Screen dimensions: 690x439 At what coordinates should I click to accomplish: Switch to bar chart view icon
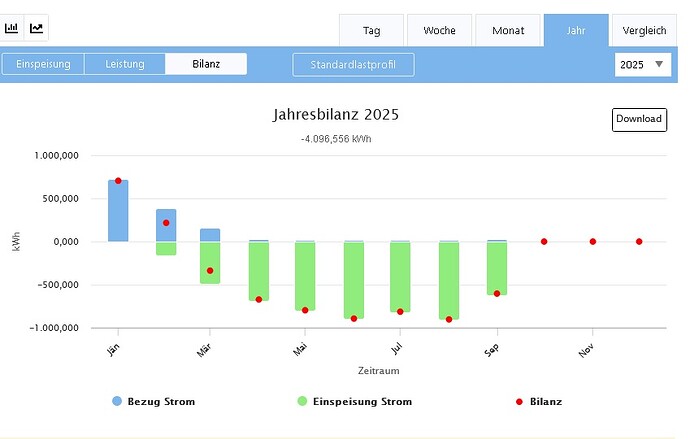tap(12, 28)
